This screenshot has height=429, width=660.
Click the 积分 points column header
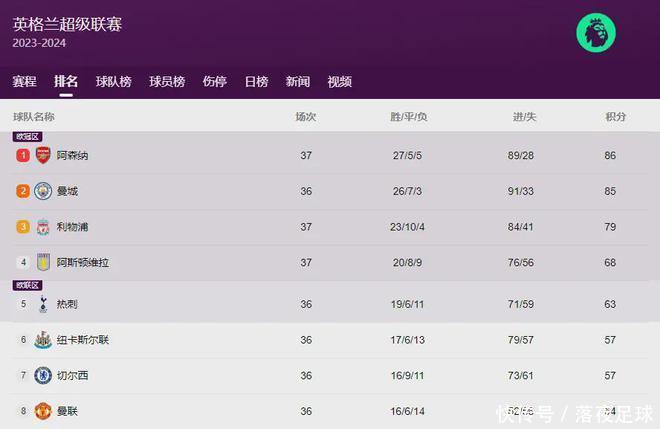(615, 117)
